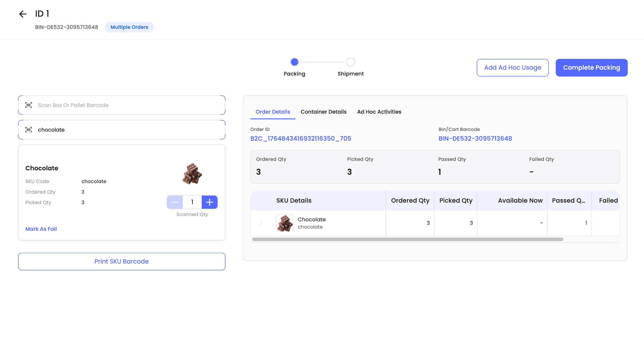
Task: Click the Complete Packing button
Action: pyautogui.click(x=591, y=68)
